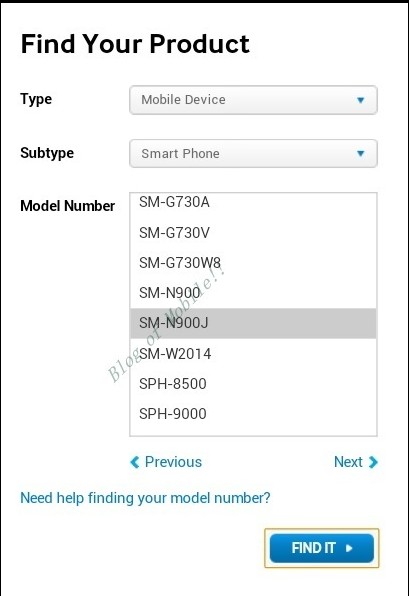The width and height of the screenshot is (409, 596).
Task: Click the FIND IT button
Action: point(322,548)
